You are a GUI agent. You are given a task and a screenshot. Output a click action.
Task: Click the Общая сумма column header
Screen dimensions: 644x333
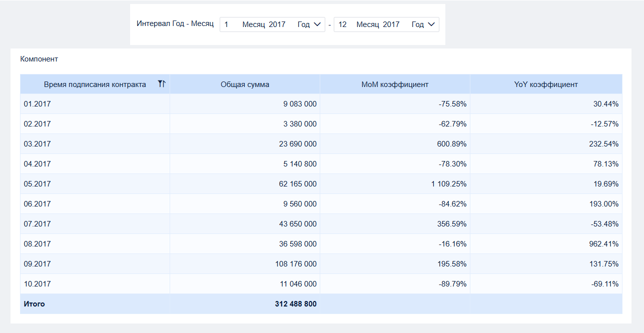(245, 84)
